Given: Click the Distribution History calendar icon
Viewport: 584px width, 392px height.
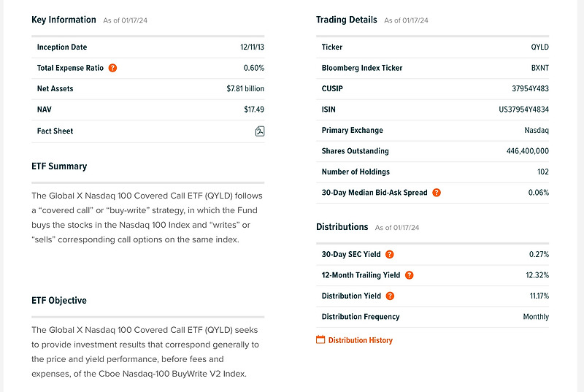Looking at the screenshot, I should point(320,339).
